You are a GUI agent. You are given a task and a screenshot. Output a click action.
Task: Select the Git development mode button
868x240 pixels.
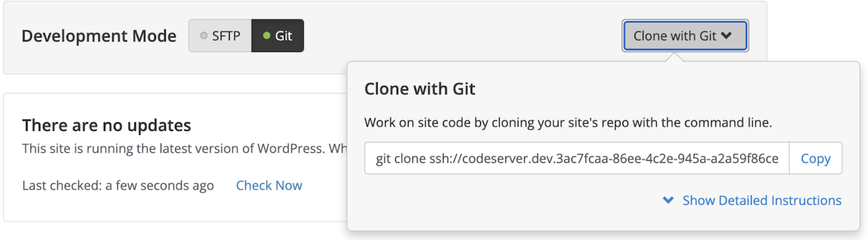pyautogui.click(x=278, y=36)
